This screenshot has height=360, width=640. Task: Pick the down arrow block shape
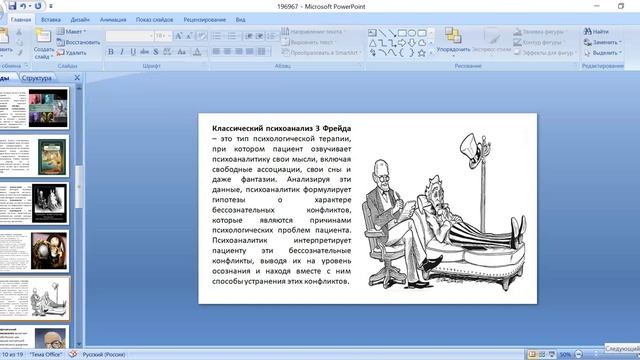coord(411,43)
